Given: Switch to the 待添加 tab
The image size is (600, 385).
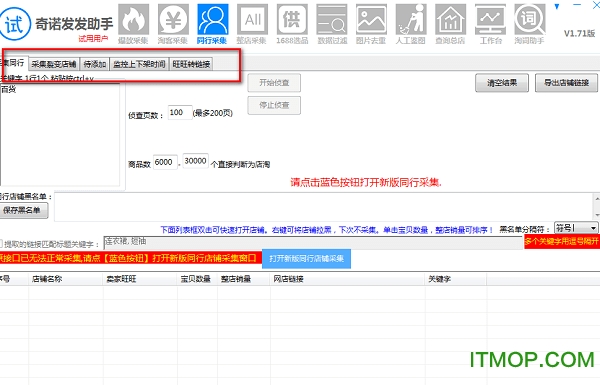Looking at the screenshot, I should click(95, 64).
